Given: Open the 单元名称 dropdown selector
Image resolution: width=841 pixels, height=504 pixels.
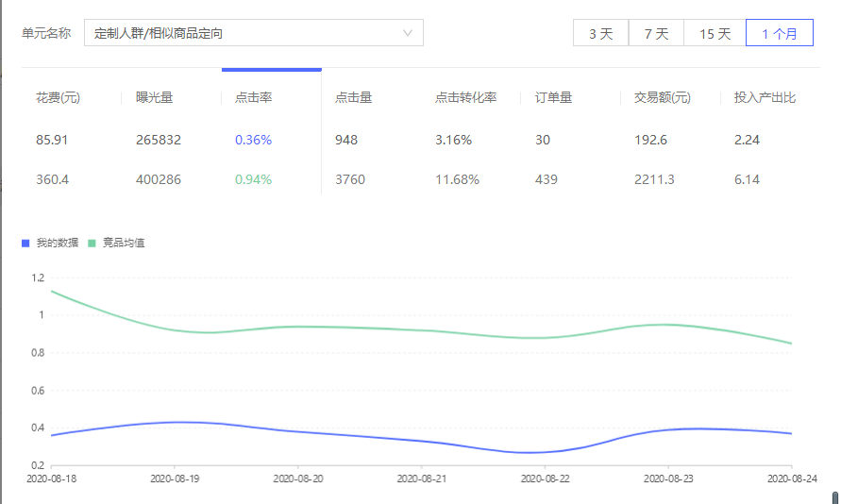Looking at the screenshot, I should 253,33.
